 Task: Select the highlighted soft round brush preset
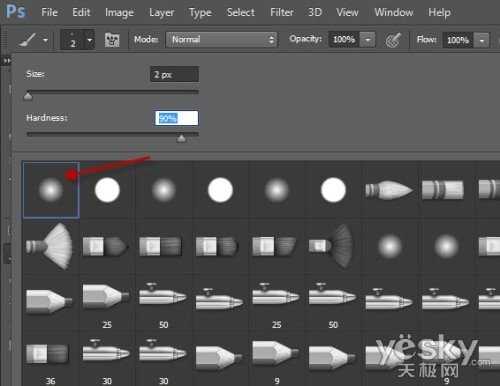click(x=51, y=190)
